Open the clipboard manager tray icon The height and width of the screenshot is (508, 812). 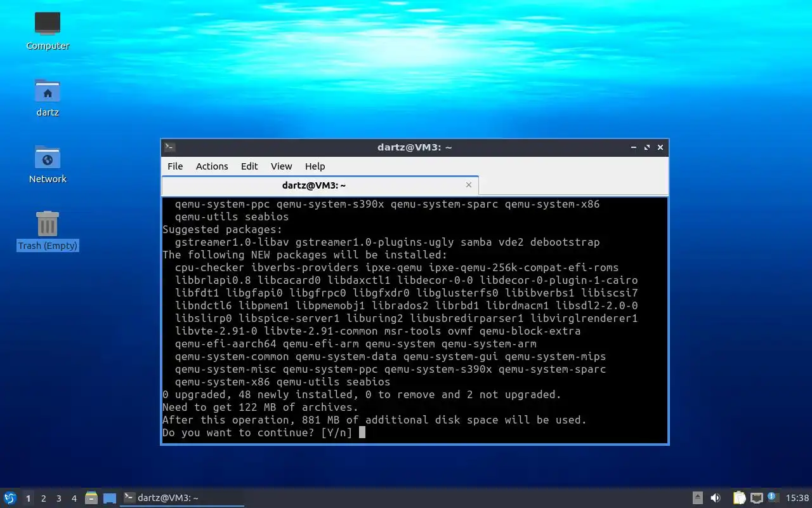click(739, 498)
